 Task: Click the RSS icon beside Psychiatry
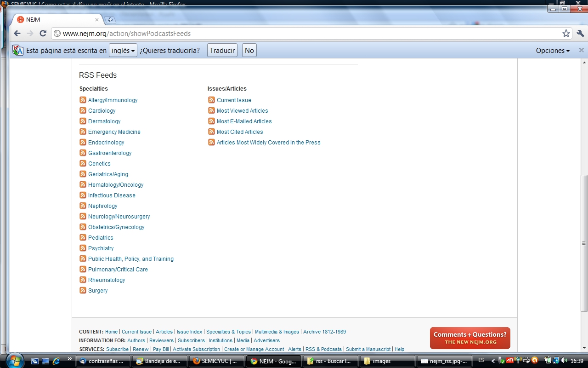coord(83,248)
